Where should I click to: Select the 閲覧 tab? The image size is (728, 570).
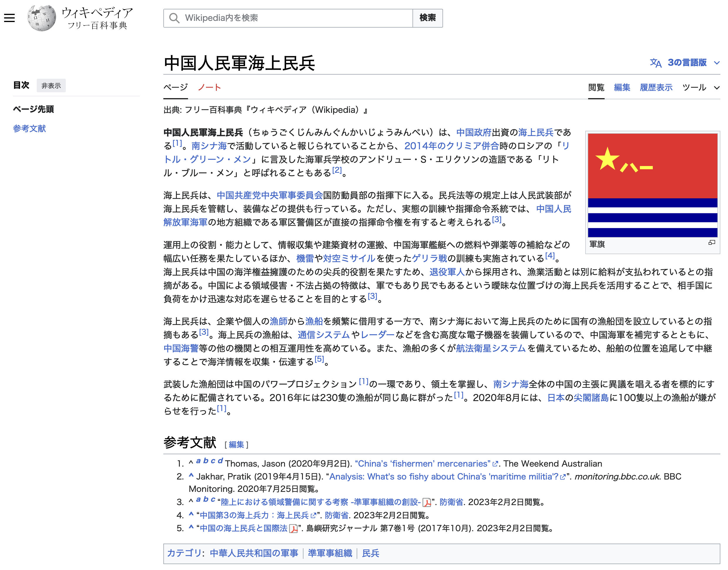[596, 88]
